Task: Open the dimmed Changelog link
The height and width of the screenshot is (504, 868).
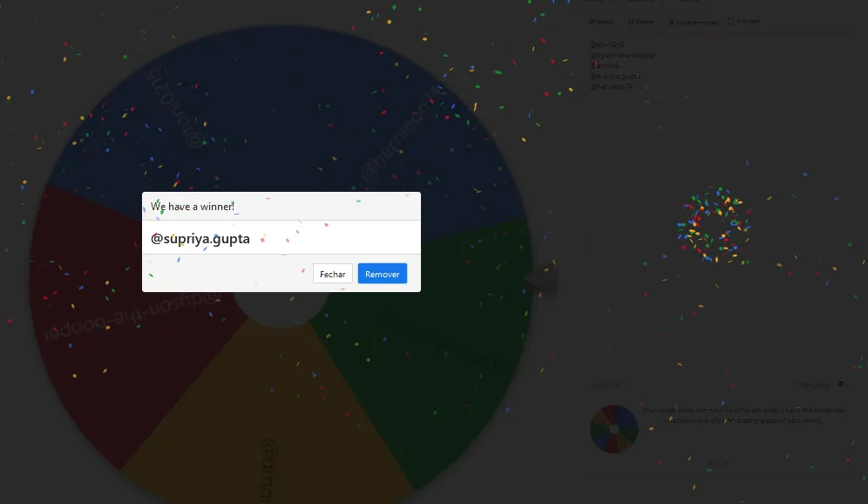Action: 812,385
